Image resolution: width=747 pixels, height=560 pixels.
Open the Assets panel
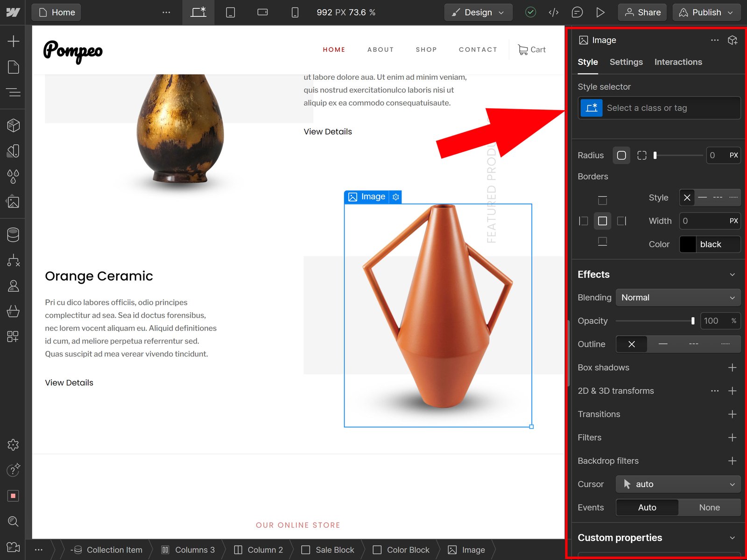tap(13, 202)
